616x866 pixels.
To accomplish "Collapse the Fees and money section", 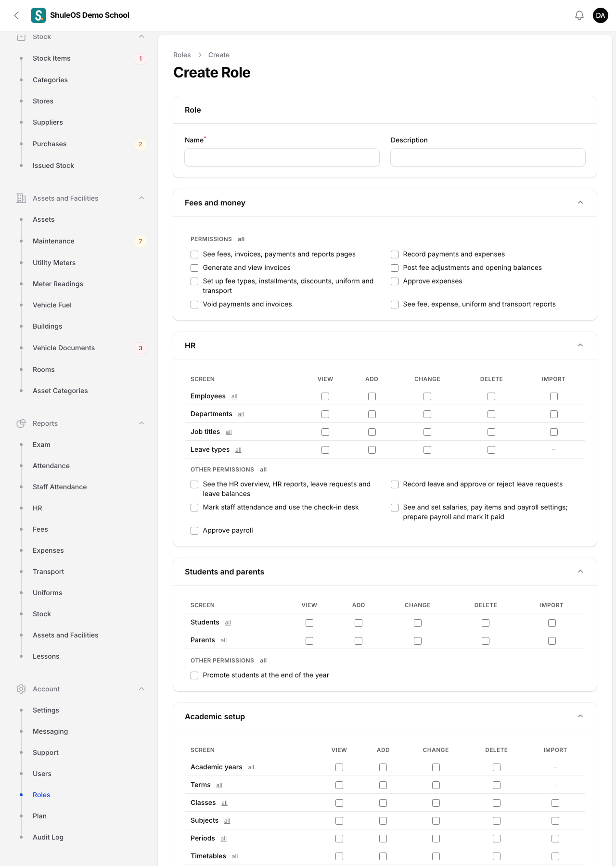I will [x=580, y=203].
